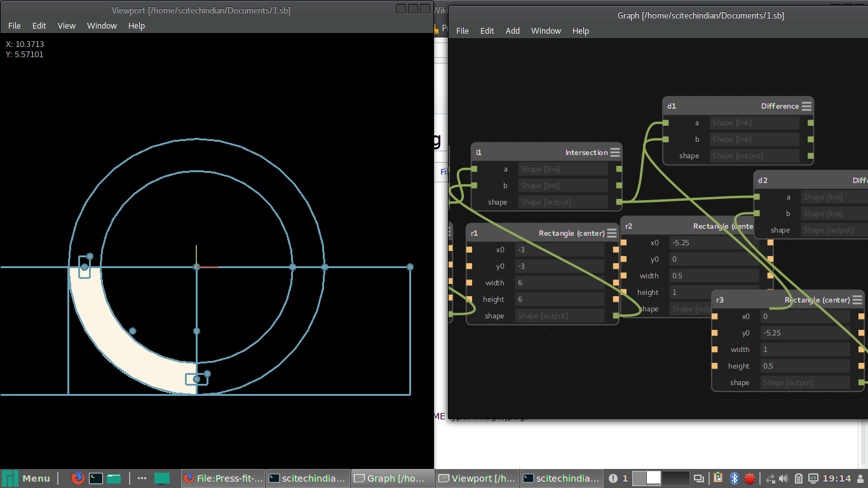Open the Edit menu in the Graph window
This screenshot has height=488, width=868.
[x=487, y=30]
